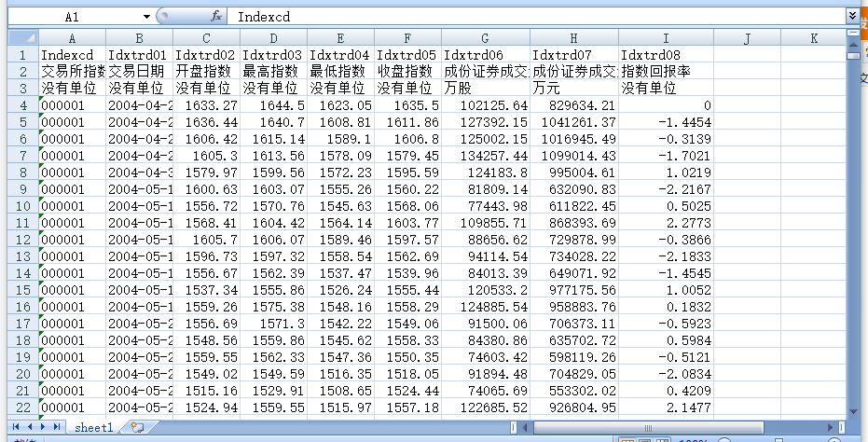
Task: Jump to the last sheet tab arrow
Action: (x=57, y=427)
